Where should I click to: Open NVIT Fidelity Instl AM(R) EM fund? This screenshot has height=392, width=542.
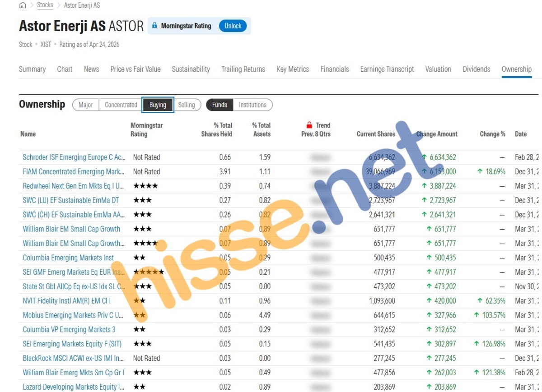(x=67, y=301)
